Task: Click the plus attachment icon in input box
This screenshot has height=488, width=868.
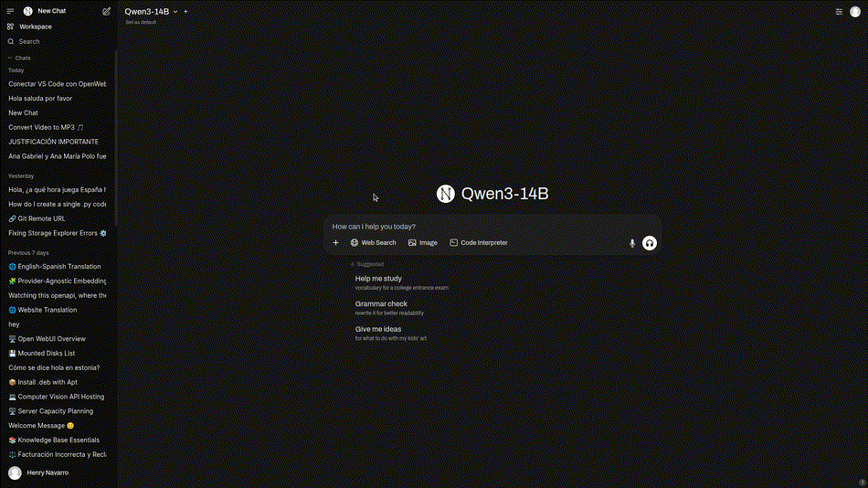Action: [x=335, y=242]
